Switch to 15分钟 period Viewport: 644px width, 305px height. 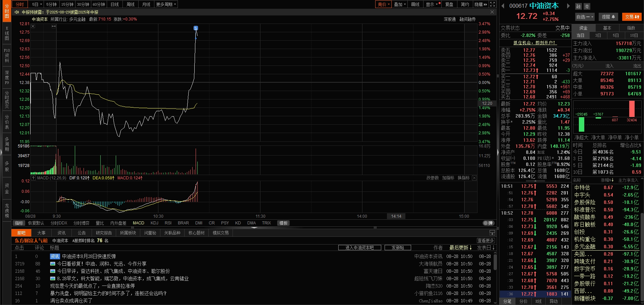[x=67, y=4]
